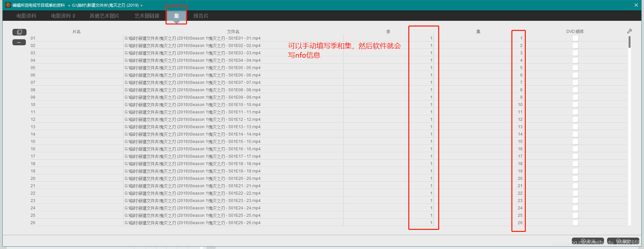Click the 确定 confirm button

click(x=623, y=242)
